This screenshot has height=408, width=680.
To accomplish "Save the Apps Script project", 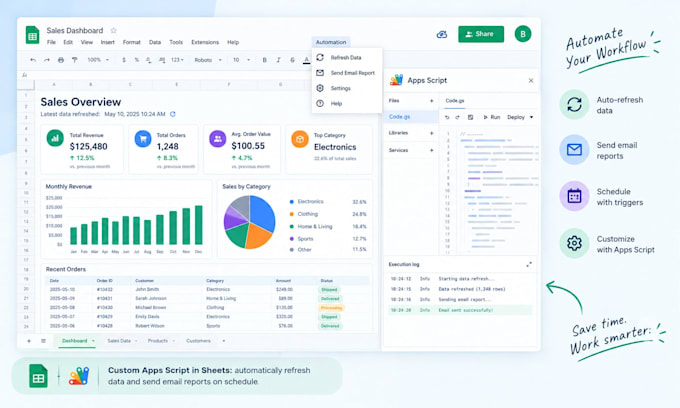I will click(471, 117).
